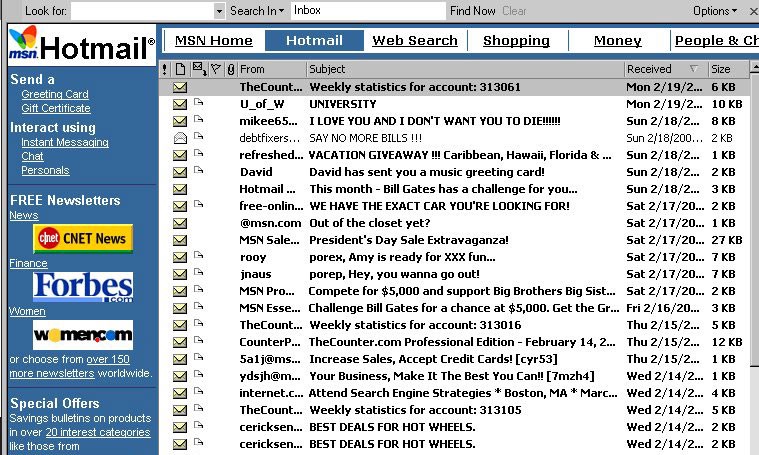
Task: Open Bill Gates has a challenge message
Action: tap(453, 189)
